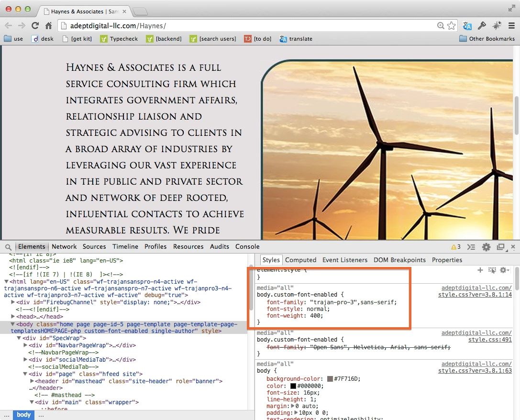520x420 pixels.
Task: Open the Chrome hamburger menu
Action: pyautogui.click(x=511, y=25)
